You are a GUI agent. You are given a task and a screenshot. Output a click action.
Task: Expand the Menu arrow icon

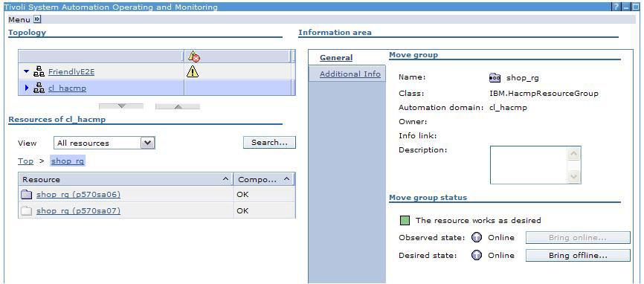[37, 19]
